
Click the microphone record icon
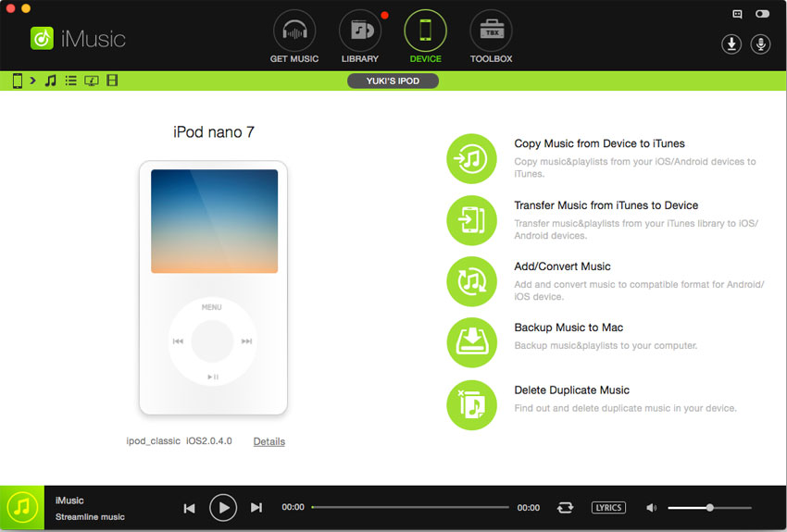coord(760,44)
